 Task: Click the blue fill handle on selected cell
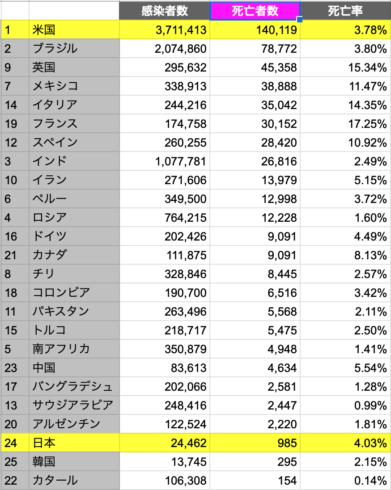point(299,20)
